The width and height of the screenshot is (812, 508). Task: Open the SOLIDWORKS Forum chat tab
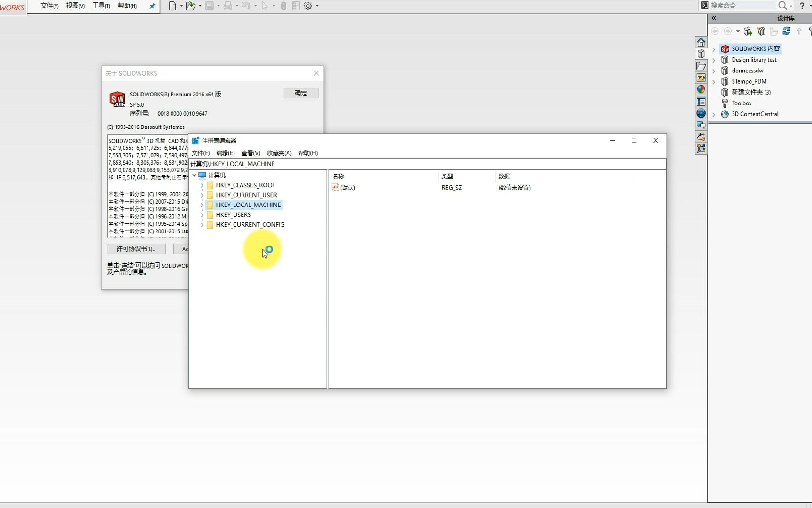pyautogui.click(x=701, y=125)
